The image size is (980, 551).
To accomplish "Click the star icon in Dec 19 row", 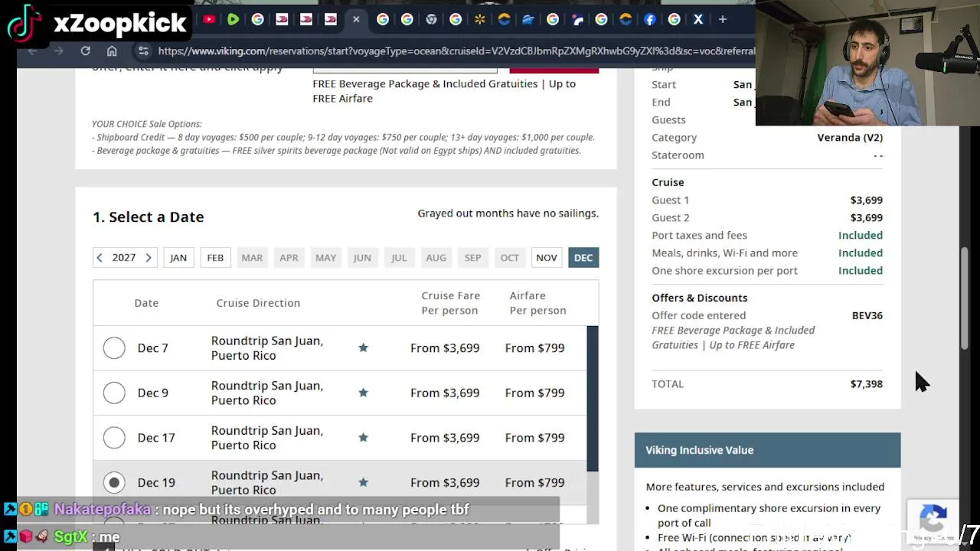I will click(363, 482).
